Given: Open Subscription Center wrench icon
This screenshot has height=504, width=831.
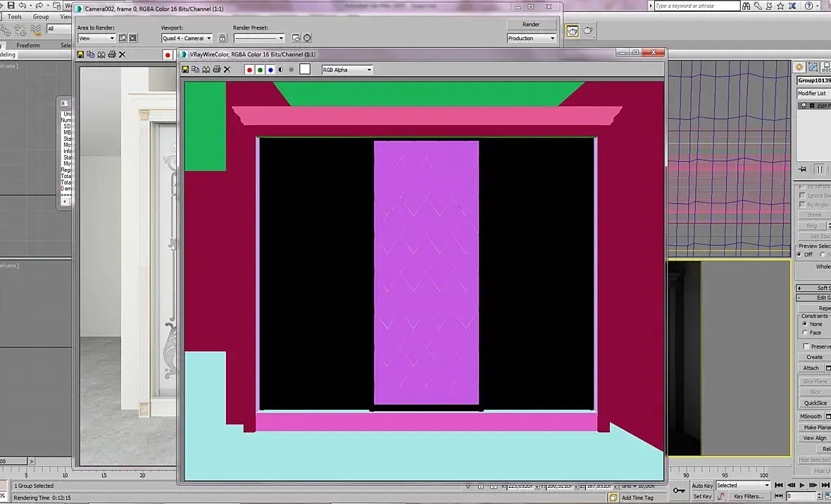Looking at the screenshot, I should coord(758,6).
